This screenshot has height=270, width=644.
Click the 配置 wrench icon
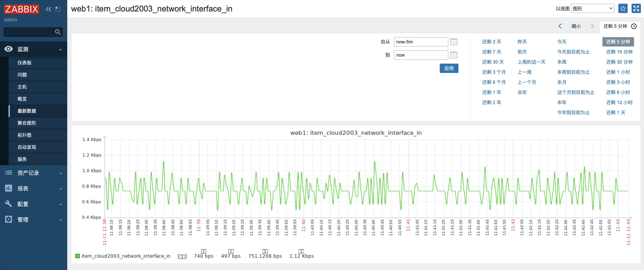[x=9, y=204]
